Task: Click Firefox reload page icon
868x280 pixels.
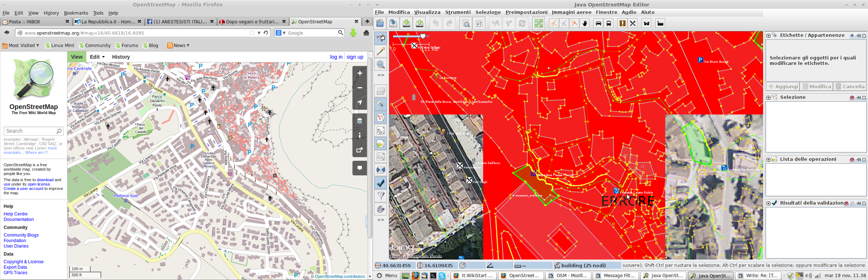Action: (266, 33)
